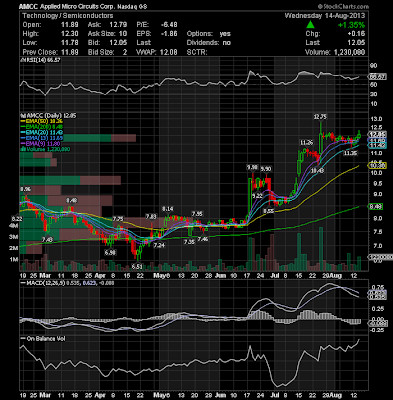Click the SCTR label
The width and height of the screenshot is (393, 400).
tap(197, 52)
